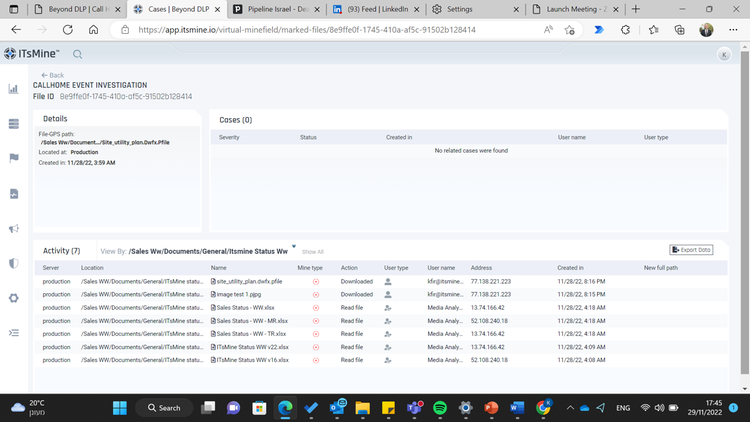Expand the collapsed left sidebar menu

click(14, 333)
